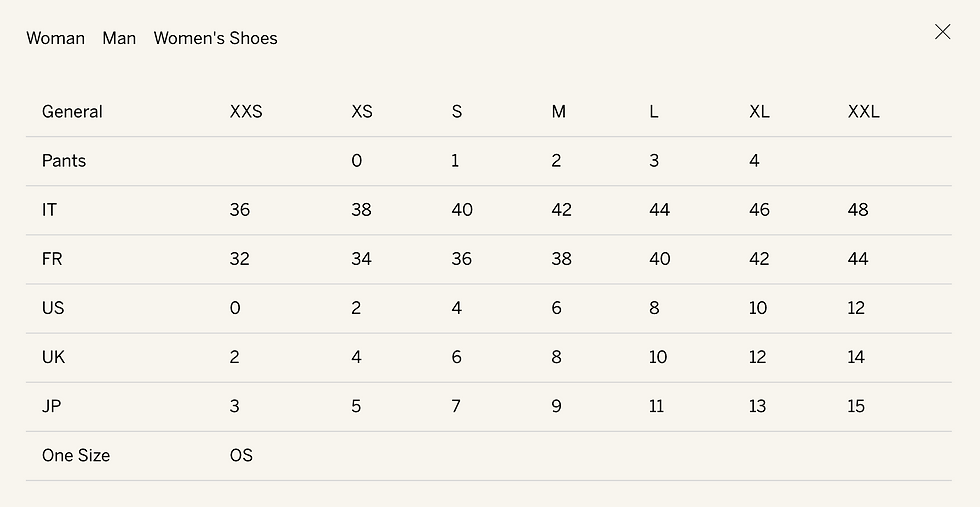The height and width of the screenshot is (507, 980).
Task: Click the General row label
Action: [72, 112]
